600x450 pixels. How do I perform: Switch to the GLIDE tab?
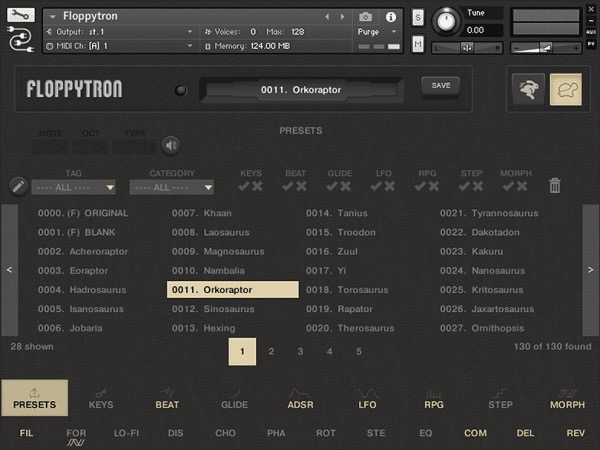pyautogui.click(x=234, y=399)
